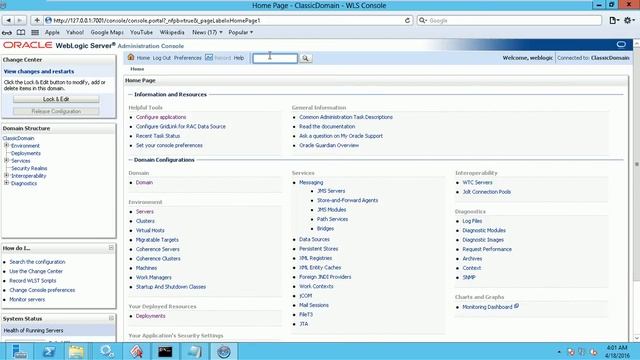The image size is (640, 360).
Task: Expand the Diagnostics tree node
Action: tap(7, 183)
